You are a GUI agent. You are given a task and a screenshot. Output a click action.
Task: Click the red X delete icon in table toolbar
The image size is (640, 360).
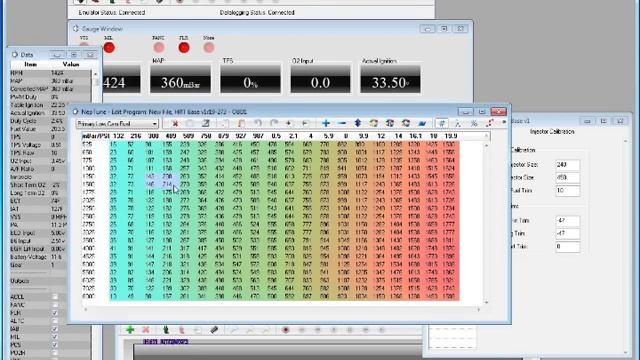coord(175,123)
